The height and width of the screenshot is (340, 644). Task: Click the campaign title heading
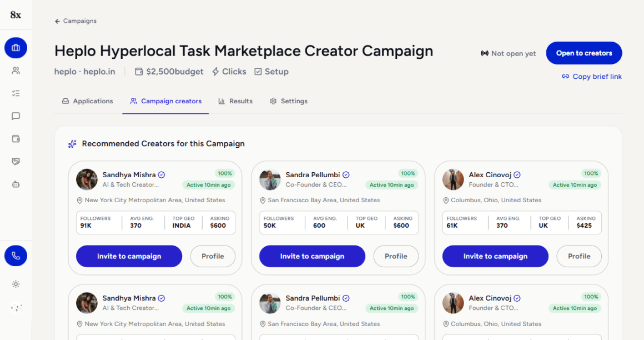coord(244,51)
